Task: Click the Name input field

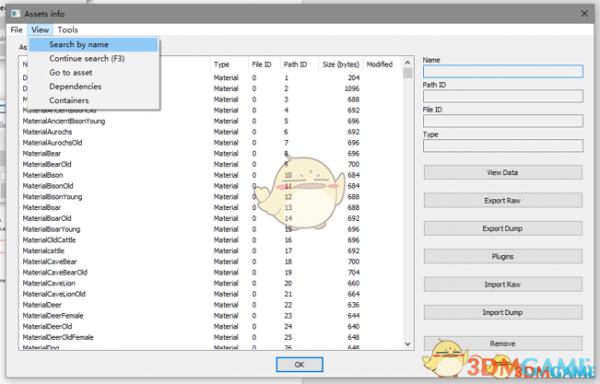Action: [503, 72]
